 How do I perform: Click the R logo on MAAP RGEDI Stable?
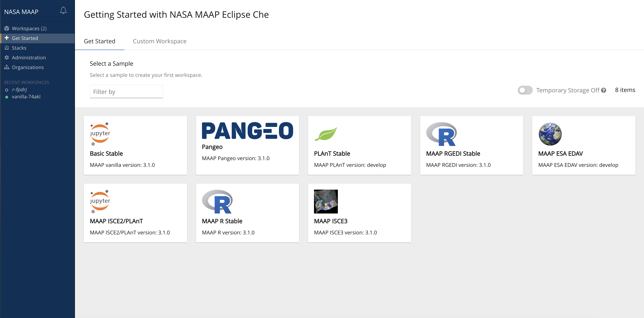pyautogui.click(x=441, y=134)
